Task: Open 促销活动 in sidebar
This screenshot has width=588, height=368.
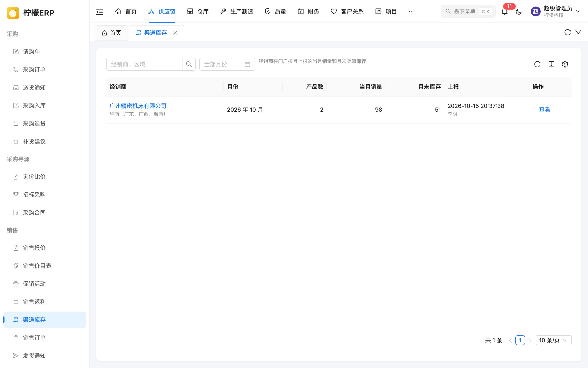Action: click(45, 284)
